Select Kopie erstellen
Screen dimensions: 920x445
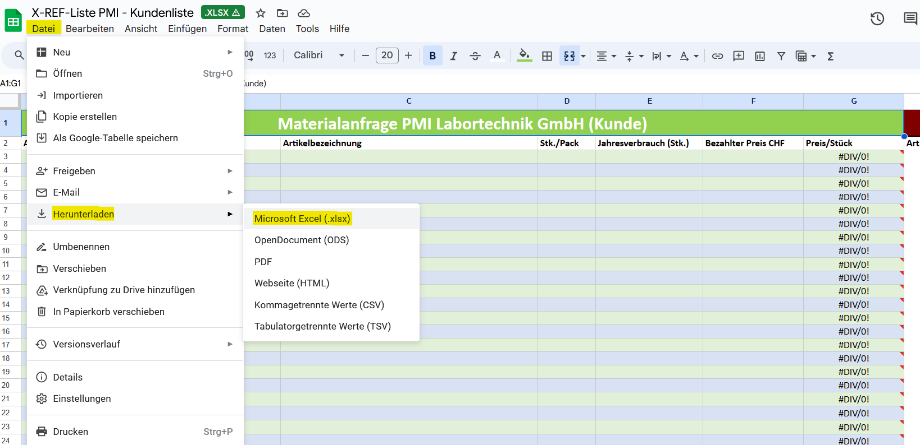click(136, 117)
